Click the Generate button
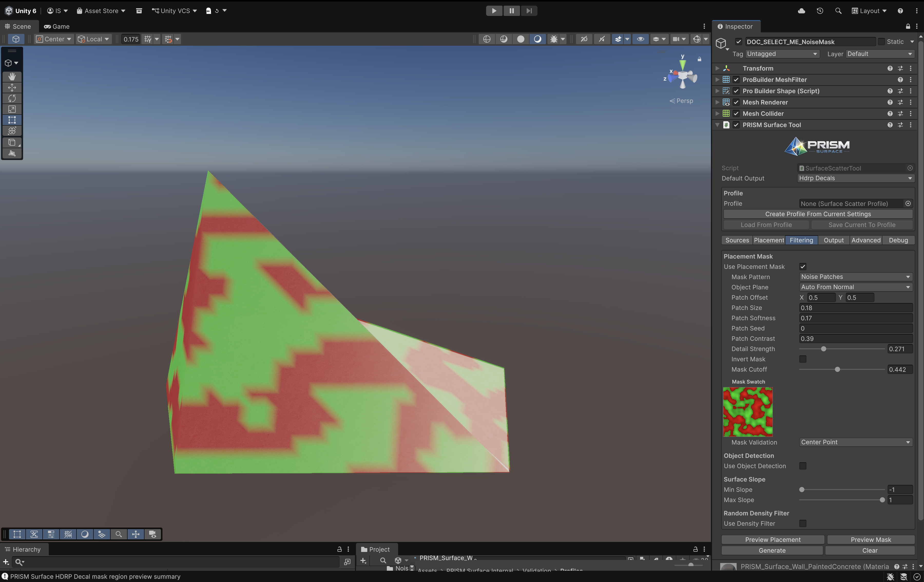 point(772,550)
